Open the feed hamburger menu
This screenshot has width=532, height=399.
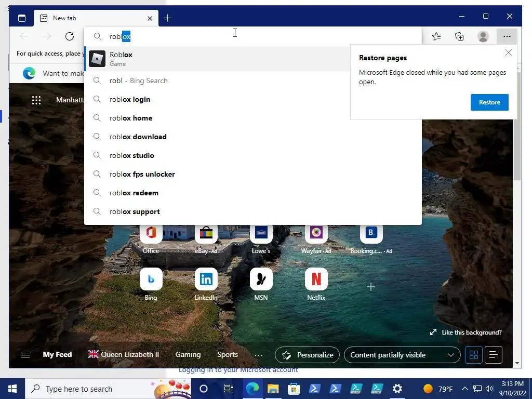(25, 355)
